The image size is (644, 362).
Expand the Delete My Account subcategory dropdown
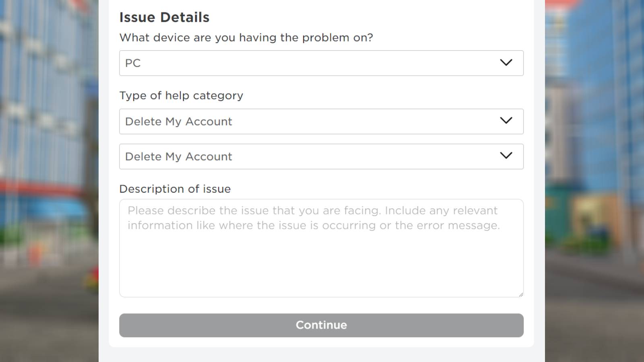coord(321,156)
